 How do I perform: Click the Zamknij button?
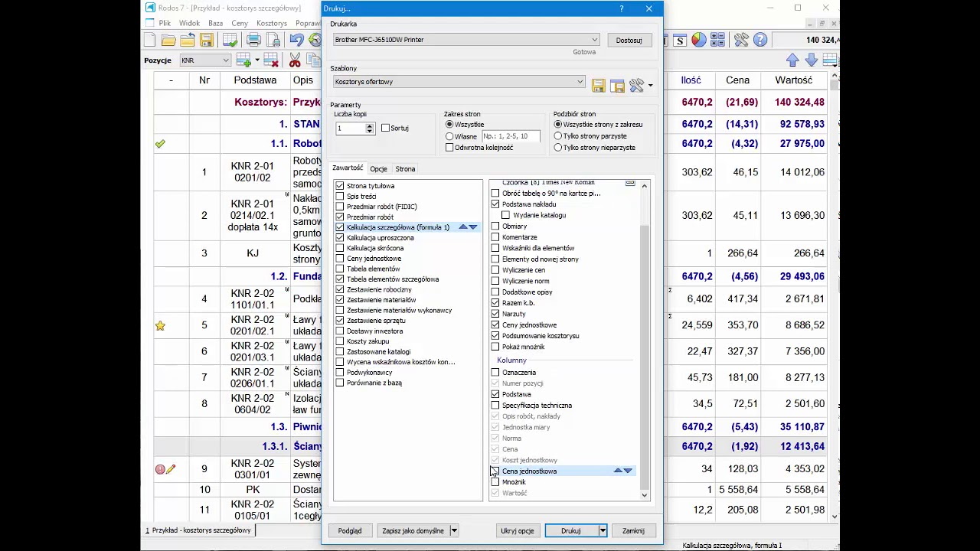633,530
